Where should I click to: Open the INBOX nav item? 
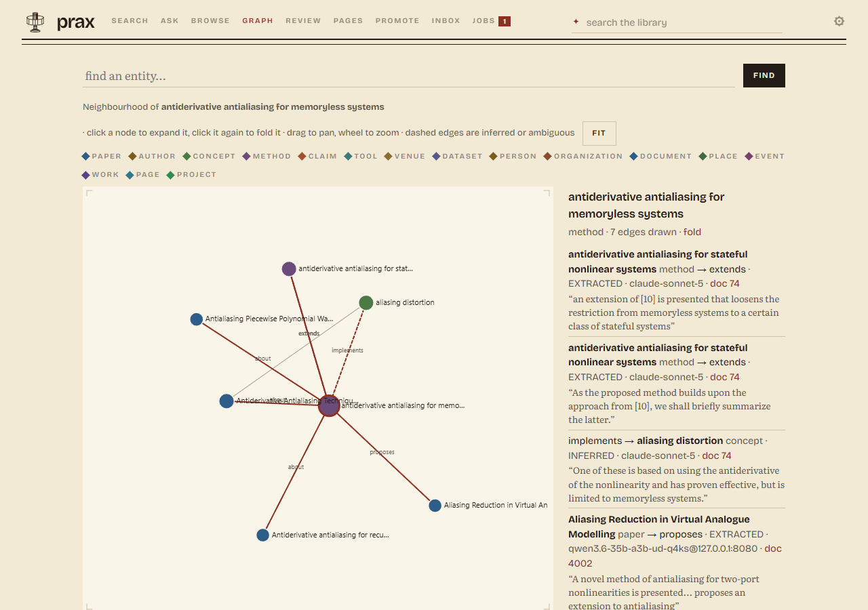point(446,21)
